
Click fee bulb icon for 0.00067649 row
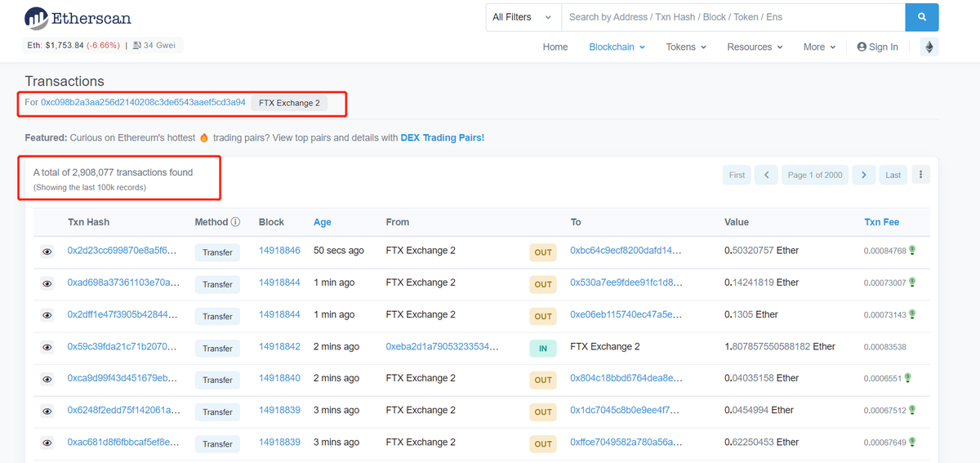[912, 442]
